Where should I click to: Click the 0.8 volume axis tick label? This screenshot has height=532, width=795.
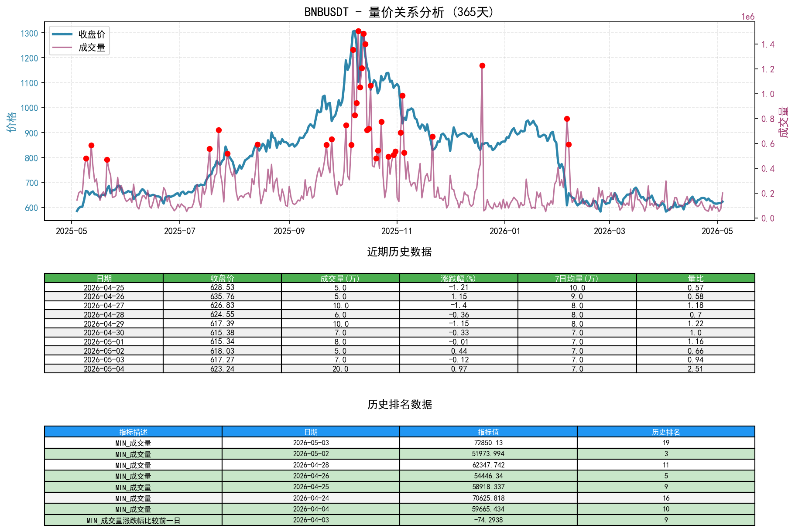(x=768, y=119)
